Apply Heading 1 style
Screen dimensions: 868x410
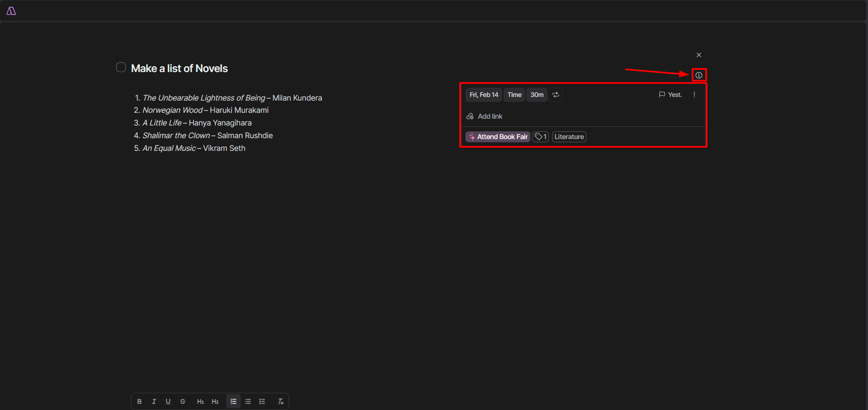pyautogui.click(x=200, y=401)
